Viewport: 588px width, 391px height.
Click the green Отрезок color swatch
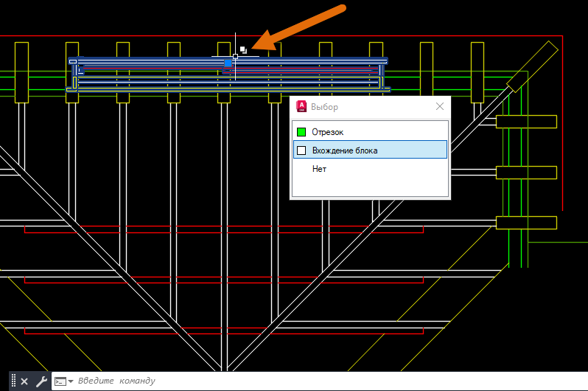pyautogui.click(x=301, y=132)
